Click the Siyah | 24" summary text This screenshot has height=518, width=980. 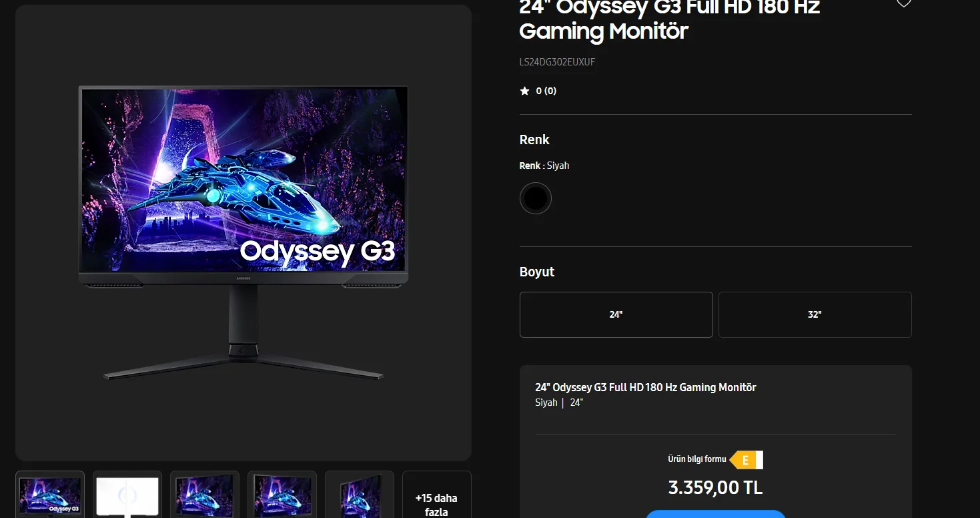tap(559, 403)
